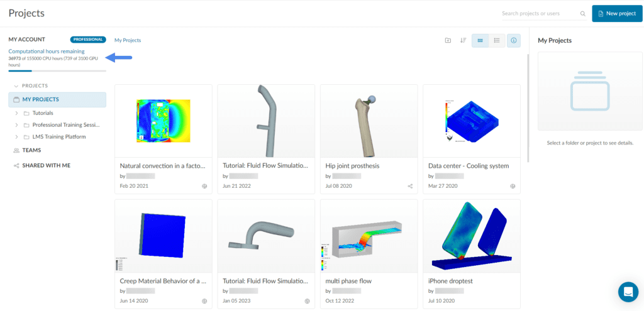Click the Teams people icon in sidebar
The image size is (644, 311).
click(x=16, y=151)
